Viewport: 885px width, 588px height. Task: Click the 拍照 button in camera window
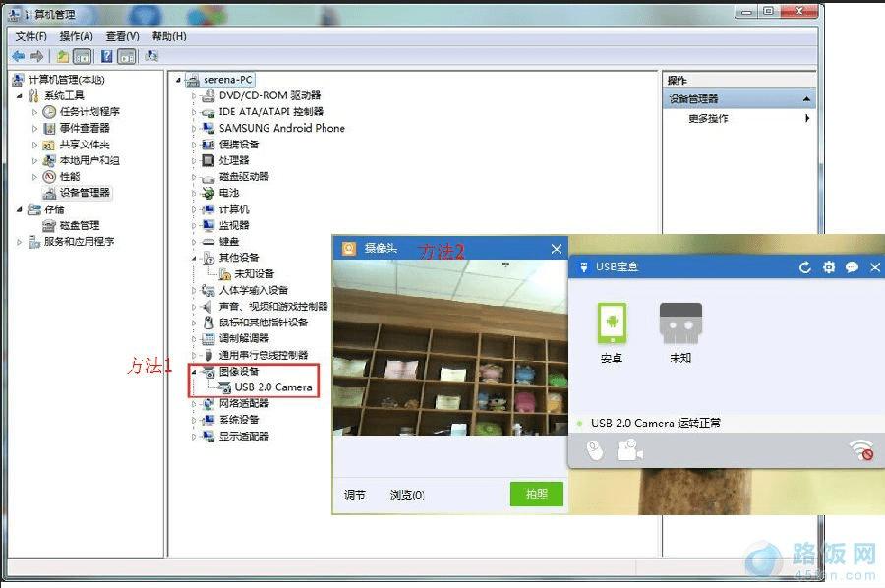click(x=536, y=494)
